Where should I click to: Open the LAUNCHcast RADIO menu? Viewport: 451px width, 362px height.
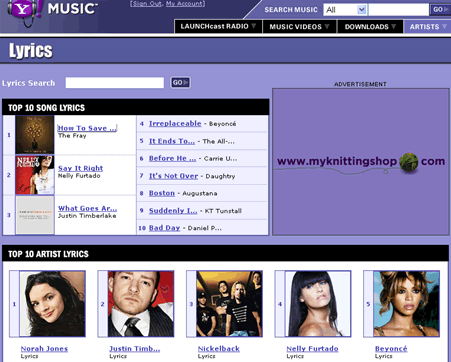(218, 26)
